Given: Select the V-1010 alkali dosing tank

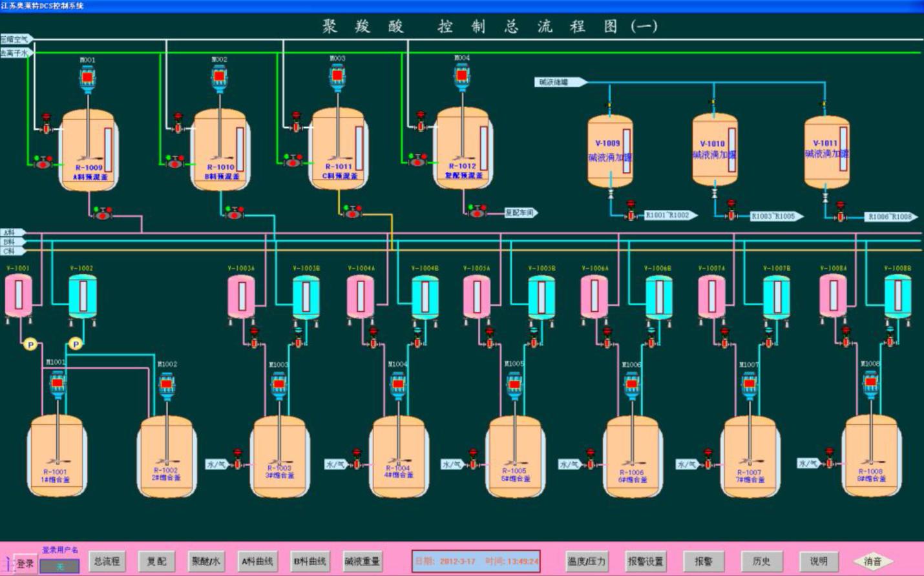Looking at the screenshot, I should click(714, 150).
